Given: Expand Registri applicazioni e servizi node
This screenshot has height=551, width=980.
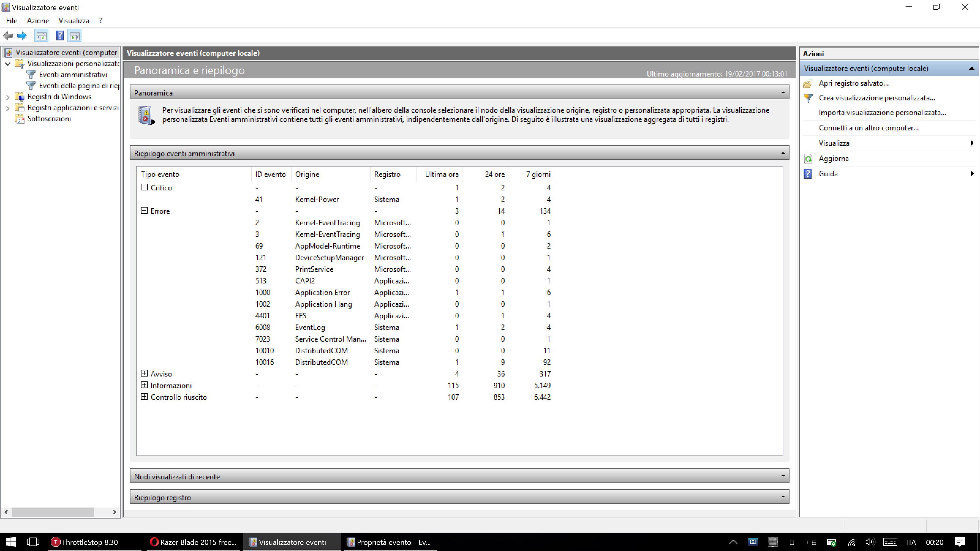Looking at the screenshot, I should click(8, 108).
